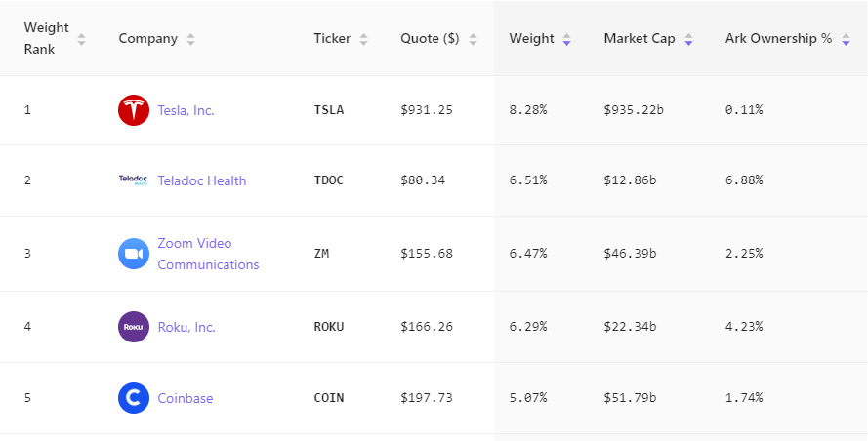
Task: Sort by Weight Rank column arrows
Action: tap(82, 39)
